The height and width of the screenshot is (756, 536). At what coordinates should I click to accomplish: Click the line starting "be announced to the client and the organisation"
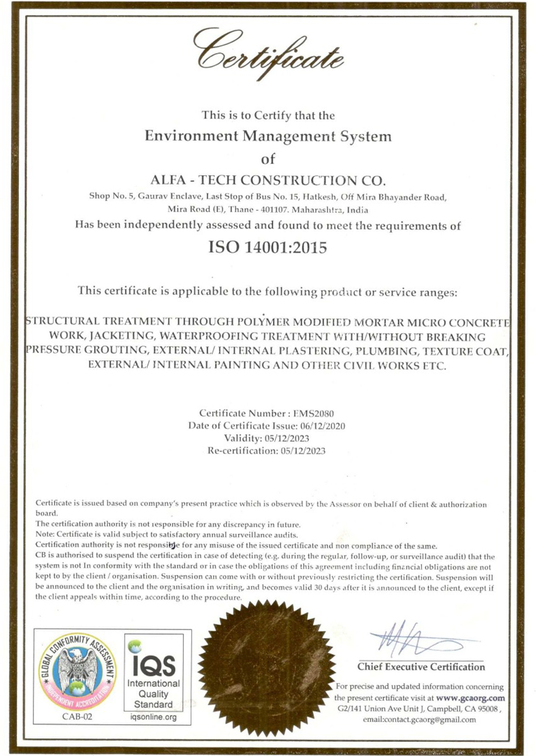[x=265, y=587]
